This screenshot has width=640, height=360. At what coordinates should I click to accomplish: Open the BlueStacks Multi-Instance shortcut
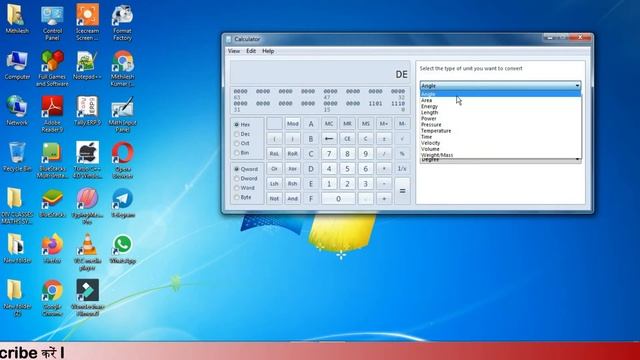[x=52, y=160]
